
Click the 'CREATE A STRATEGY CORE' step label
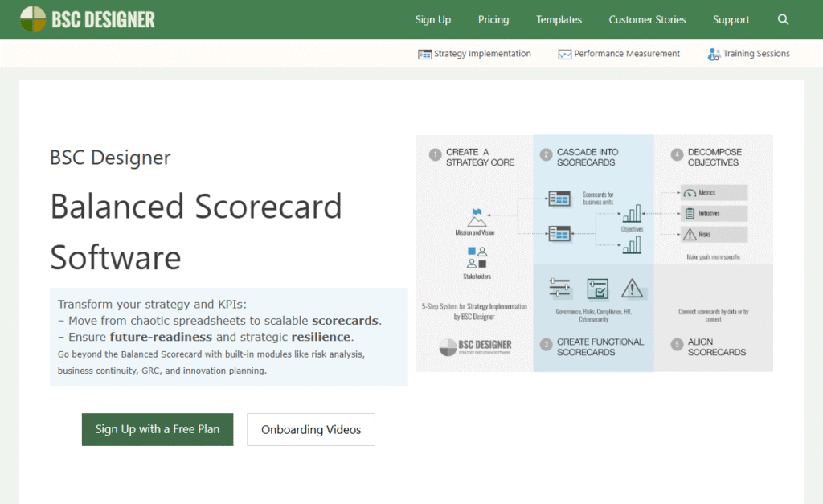[481, 157]
